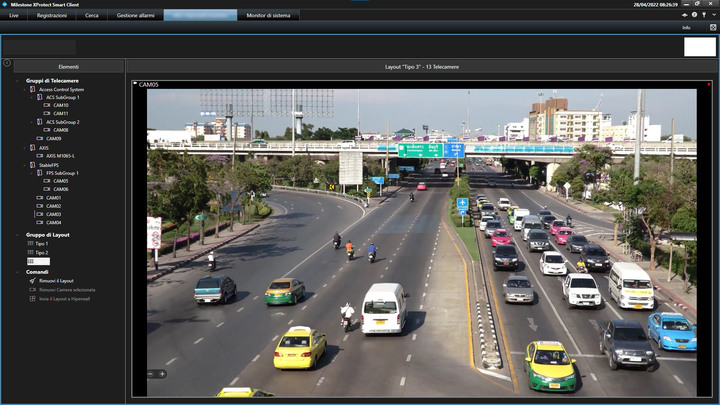The height and width of the screenshot is (405, 720).
Task: Zoom out with the minus button on video
Action: pos(151,374)
